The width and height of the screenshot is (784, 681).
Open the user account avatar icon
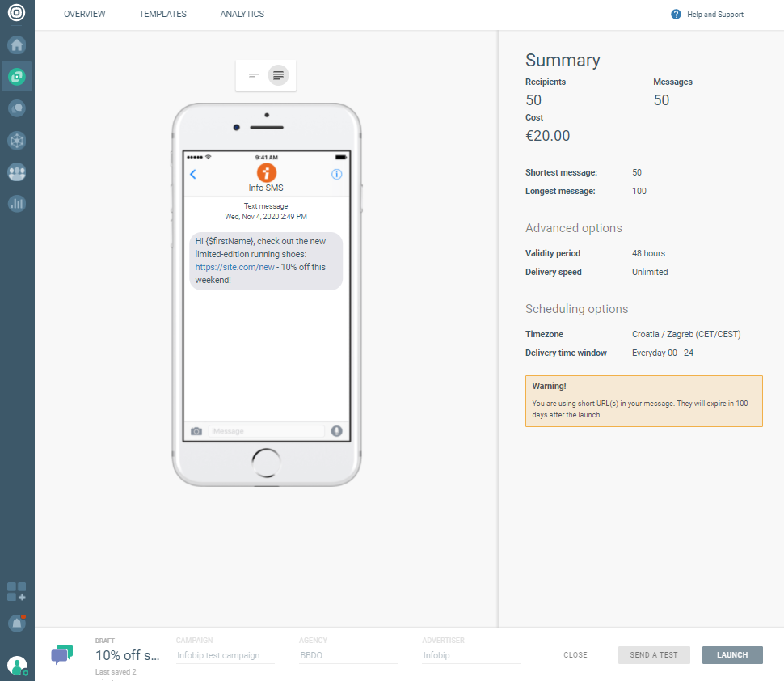coord(17,666)
